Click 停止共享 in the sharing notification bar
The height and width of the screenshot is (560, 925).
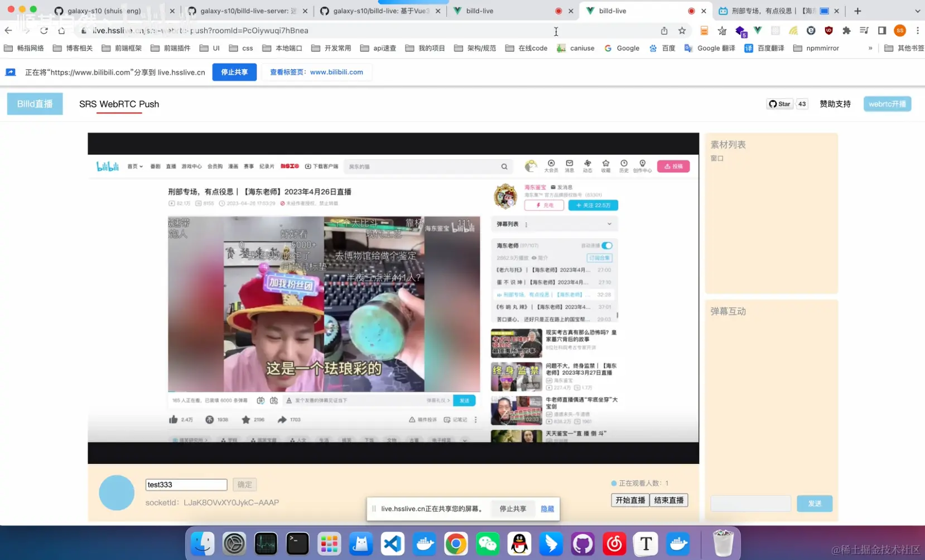point(513,509)
